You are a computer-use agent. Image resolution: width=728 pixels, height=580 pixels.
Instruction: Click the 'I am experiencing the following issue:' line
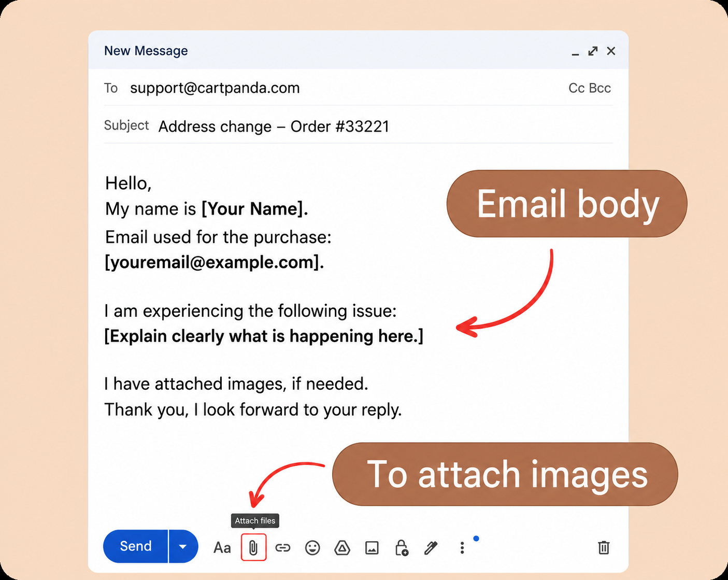(x=250, y=311)
